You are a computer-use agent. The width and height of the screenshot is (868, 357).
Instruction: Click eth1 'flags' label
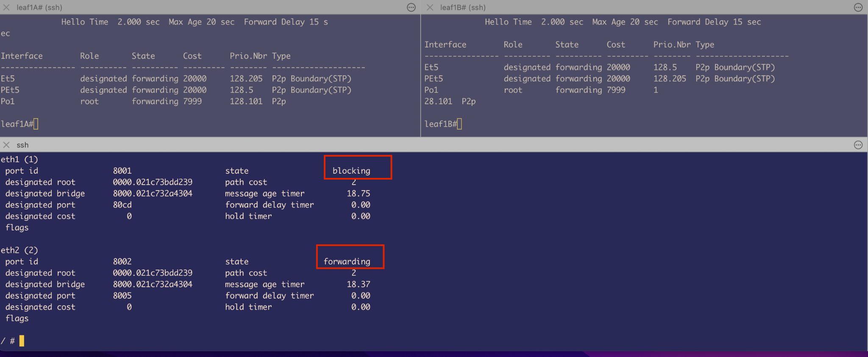pos(17,227)
